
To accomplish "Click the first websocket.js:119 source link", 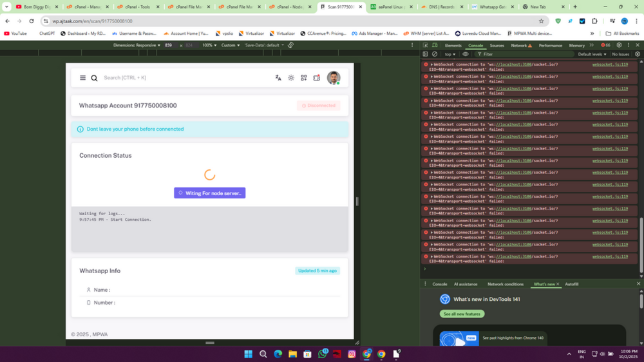I will (x=610, y=64).
